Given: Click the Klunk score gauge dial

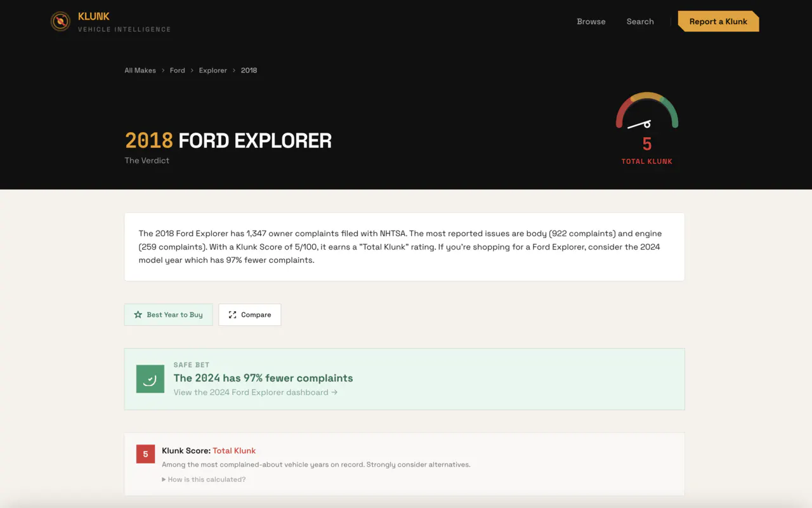Looking at the screenshot, I should click(647, 112).
